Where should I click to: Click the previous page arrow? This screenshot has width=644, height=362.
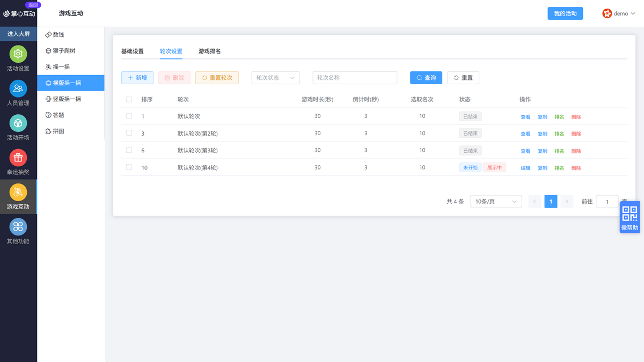coord(535,202)
